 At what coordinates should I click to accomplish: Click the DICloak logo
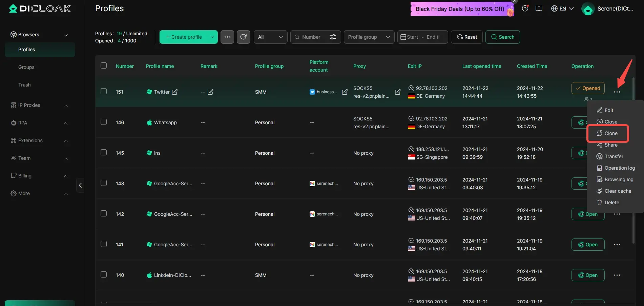click(x=40, y=8)
